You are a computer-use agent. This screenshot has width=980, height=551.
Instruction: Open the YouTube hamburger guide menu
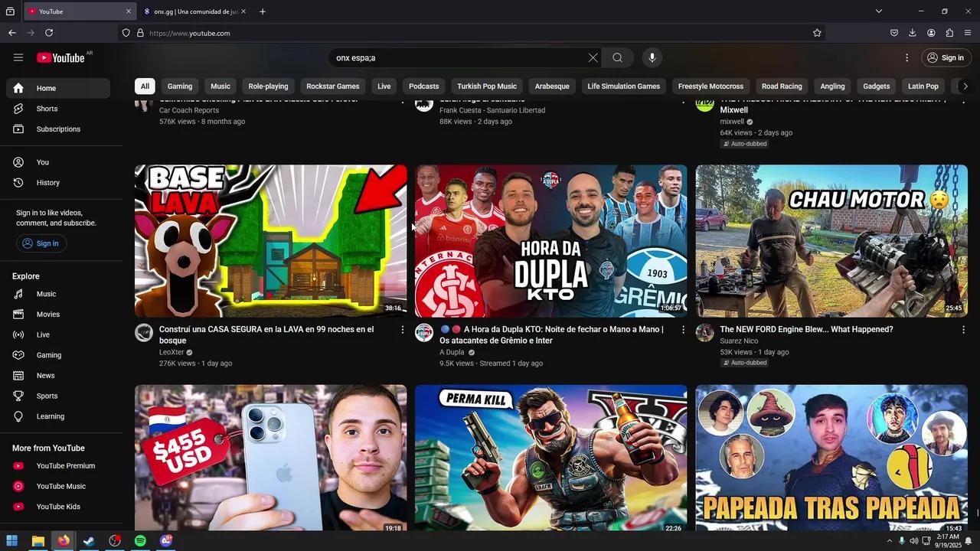[18, 57]
